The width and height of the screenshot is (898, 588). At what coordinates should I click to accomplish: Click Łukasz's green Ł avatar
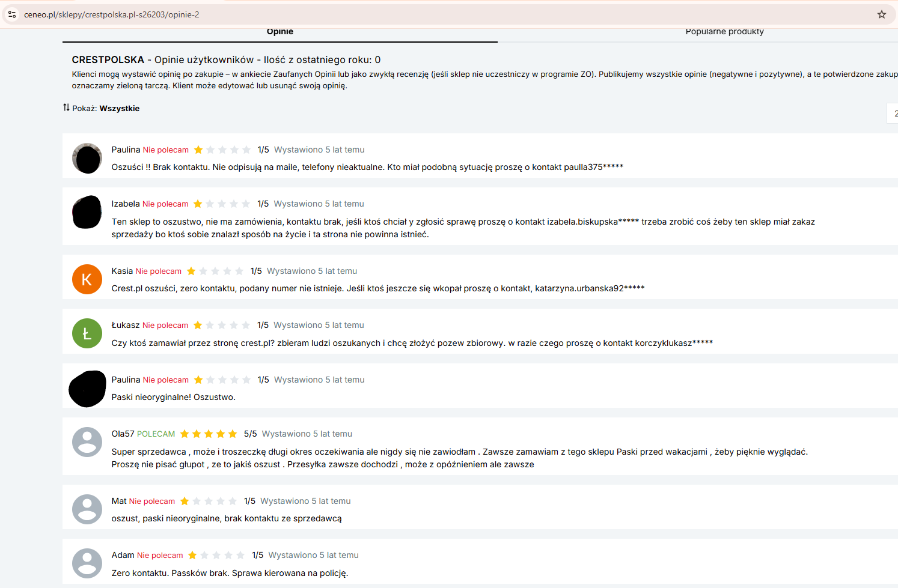point(87,333)
